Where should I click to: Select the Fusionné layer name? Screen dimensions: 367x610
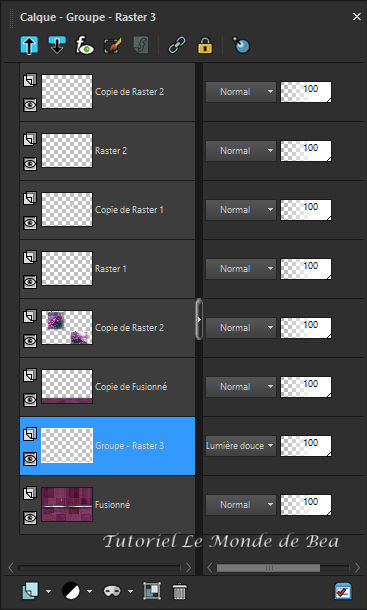coord(112,505)
